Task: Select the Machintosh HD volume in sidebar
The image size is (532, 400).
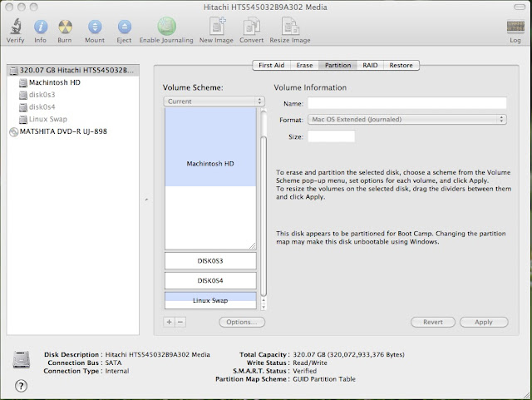Action: click(x=73, y=82)
